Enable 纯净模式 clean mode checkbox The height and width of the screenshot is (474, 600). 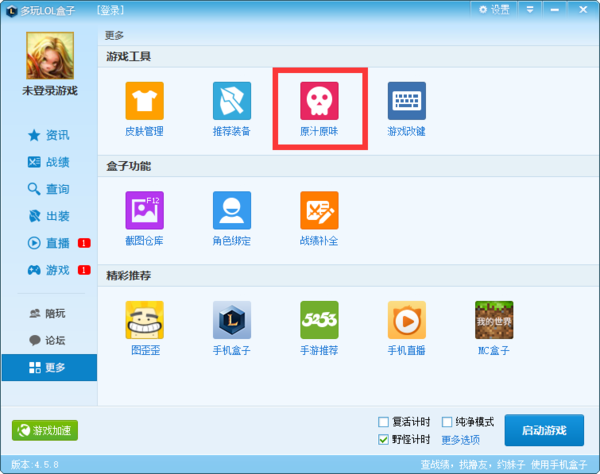click(447, 422)
